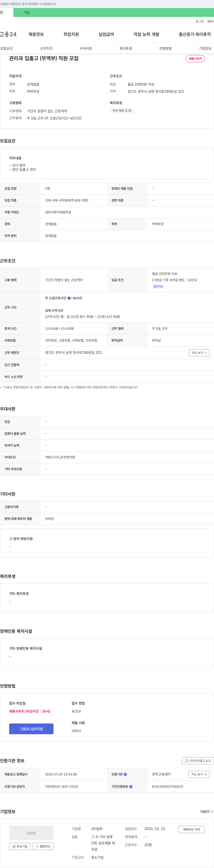Open the 실업급여 main menu

(x=106, y=34)
